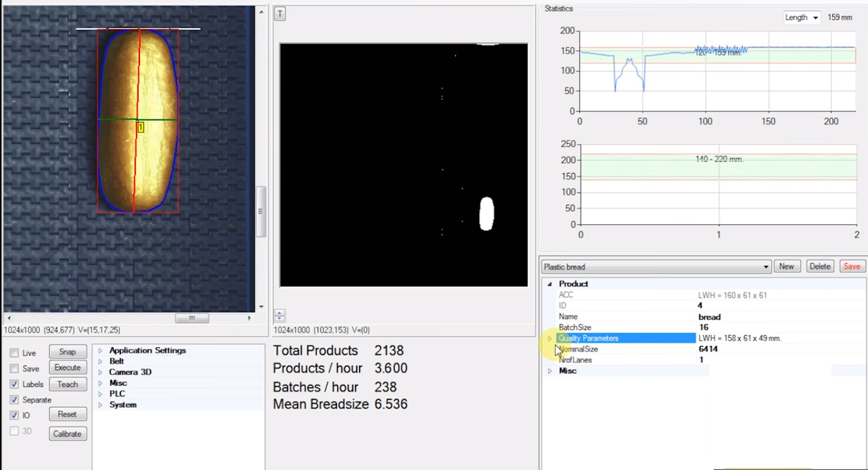Click the Teach button

tap(68, 384)
